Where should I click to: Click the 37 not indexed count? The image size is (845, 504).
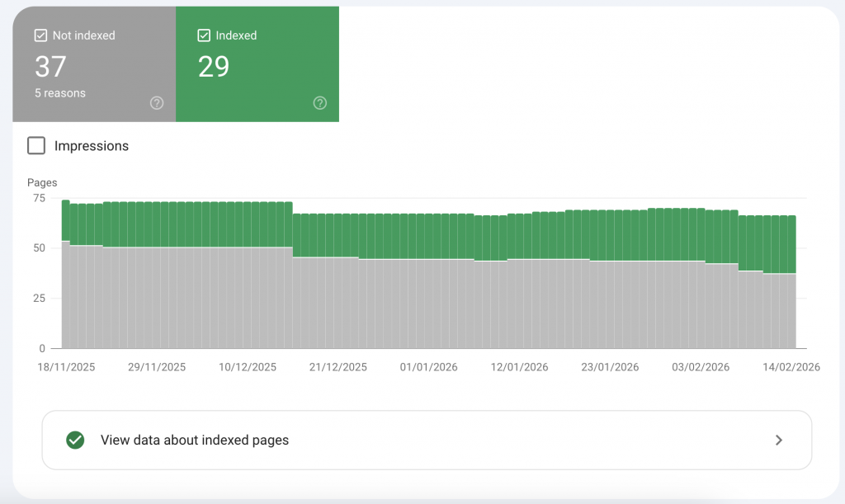[x=50, y=67]
